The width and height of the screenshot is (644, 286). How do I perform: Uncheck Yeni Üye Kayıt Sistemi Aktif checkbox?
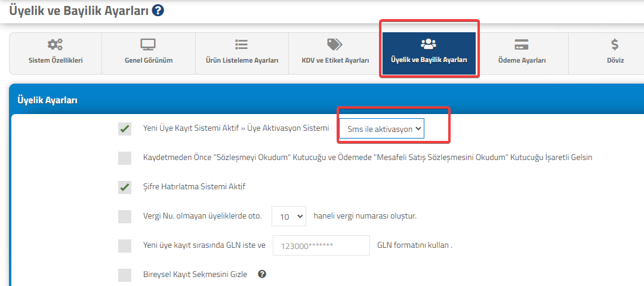pos(125,129)
